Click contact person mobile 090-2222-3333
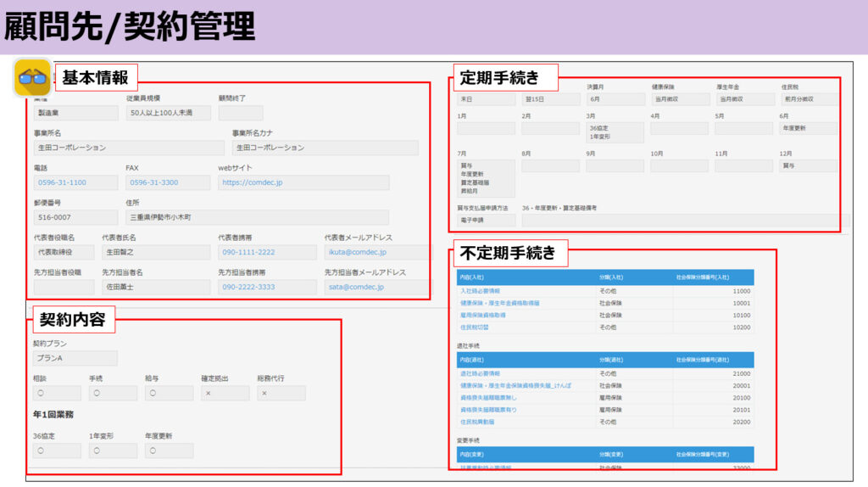This screenshot has width=868, height=487. point(248,287)
